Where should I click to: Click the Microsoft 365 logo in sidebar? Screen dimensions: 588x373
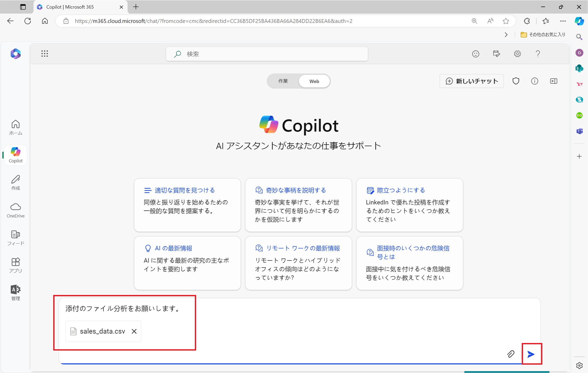click(x=16, y=54)
